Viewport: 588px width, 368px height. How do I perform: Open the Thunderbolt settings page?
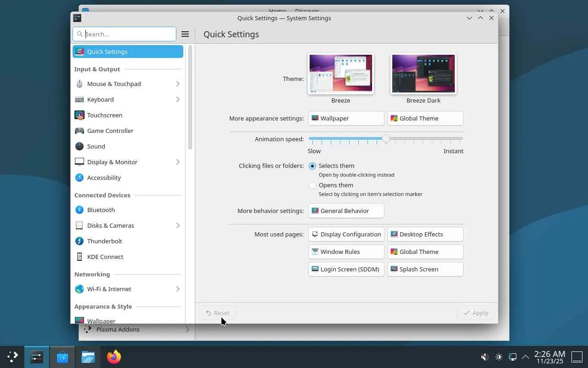coord(128,241)
